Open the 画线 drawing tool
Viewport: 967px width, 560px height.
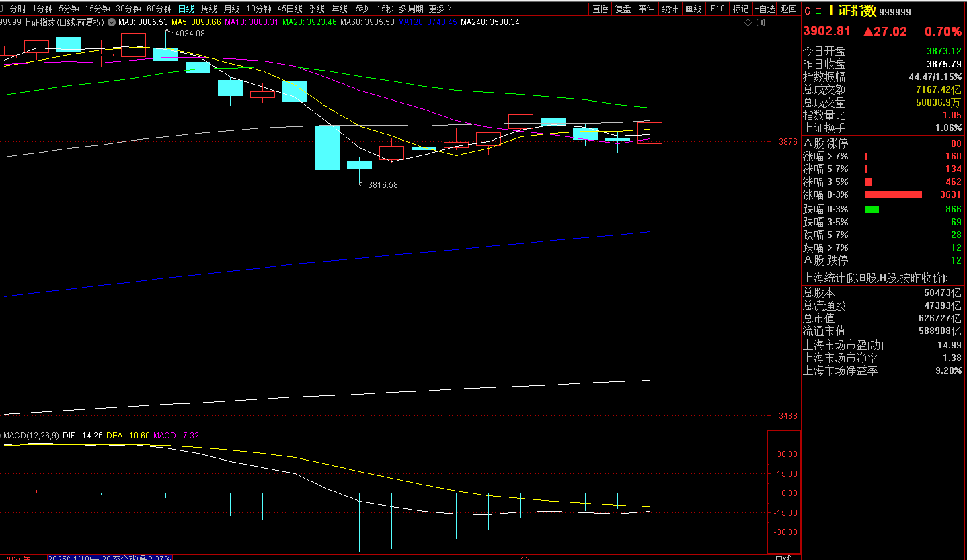(x=693, y=9)
